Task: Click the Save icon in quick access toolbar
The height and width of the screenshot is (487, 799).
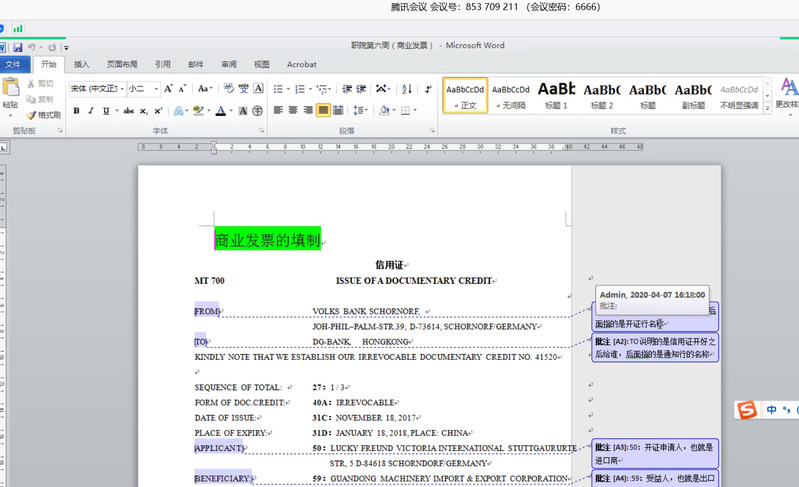Action: 18,47
